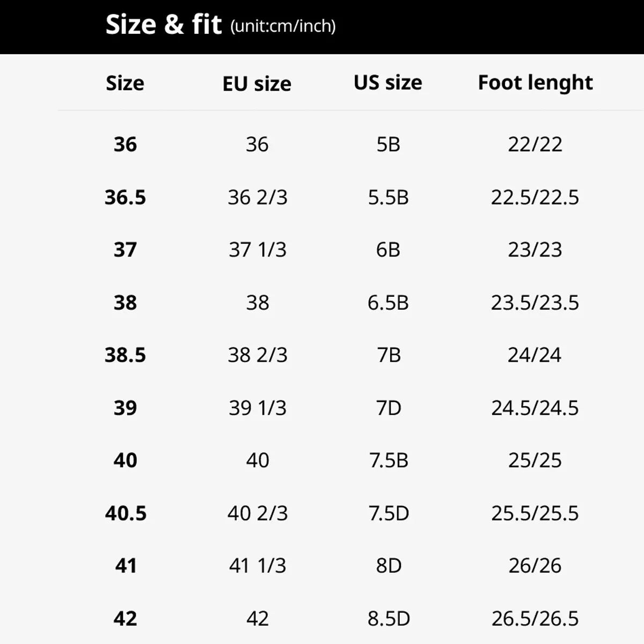The image size is (644, 644).
Task: Click the 'Size' column header
Action: [x=125, y=83]
